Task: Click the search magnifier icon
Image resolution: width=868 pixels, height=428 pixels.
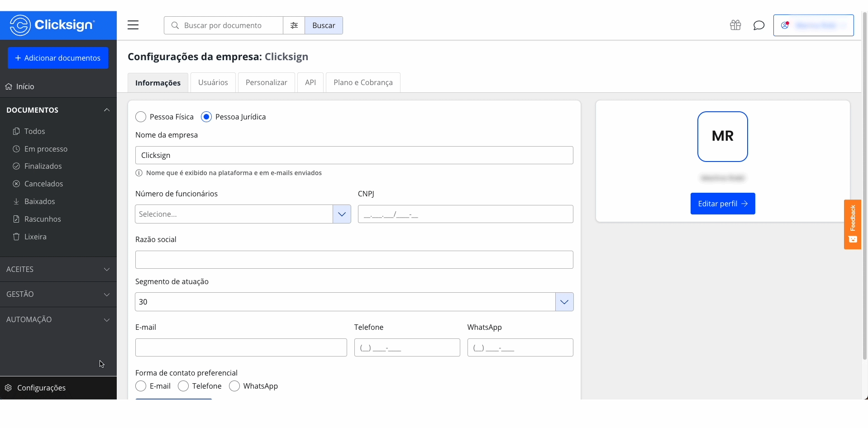Action: click(x=175, y=25)
